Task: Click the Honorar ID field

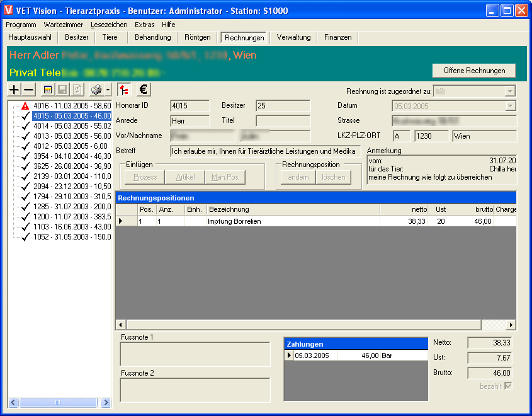Action: coord(190,106)
